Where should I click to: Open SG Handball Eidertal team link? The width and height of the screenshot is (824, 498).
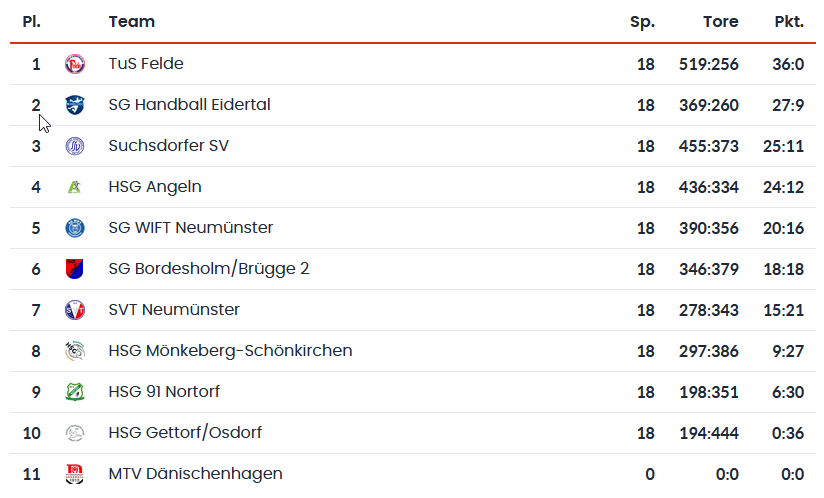pos(190,105)
